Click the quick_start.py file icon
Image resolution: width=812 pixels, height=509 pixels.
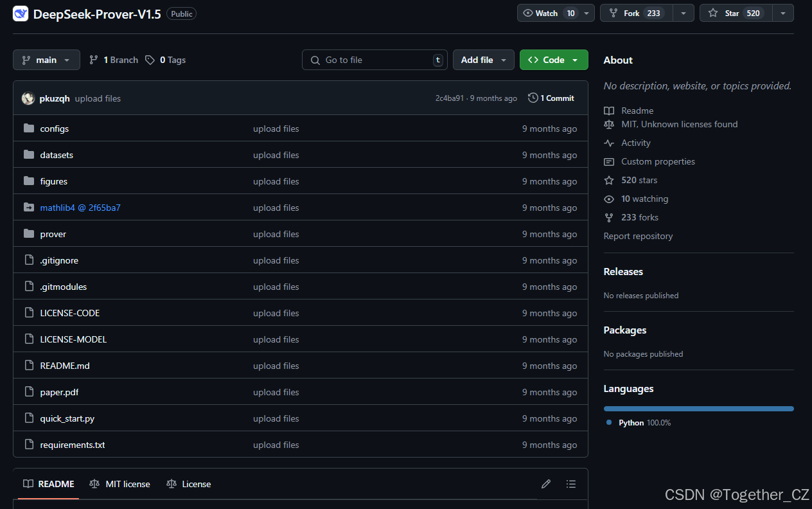click(28, 418)
